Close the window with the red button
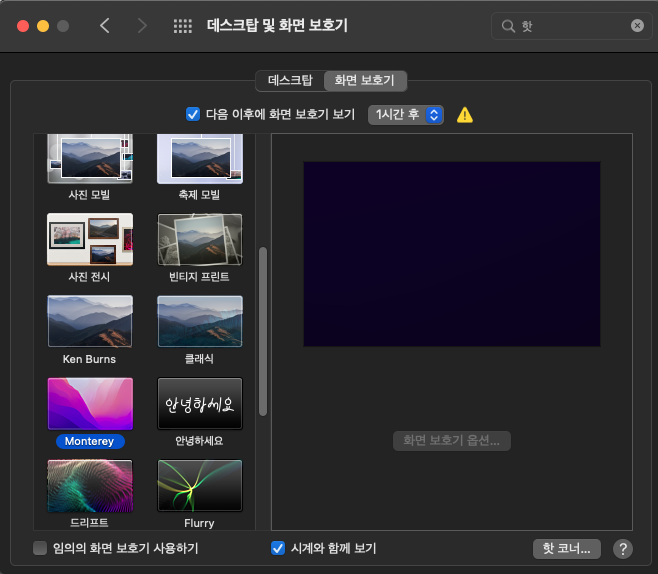The width and height of the screenshot is (658, 574). click(23, 26)
